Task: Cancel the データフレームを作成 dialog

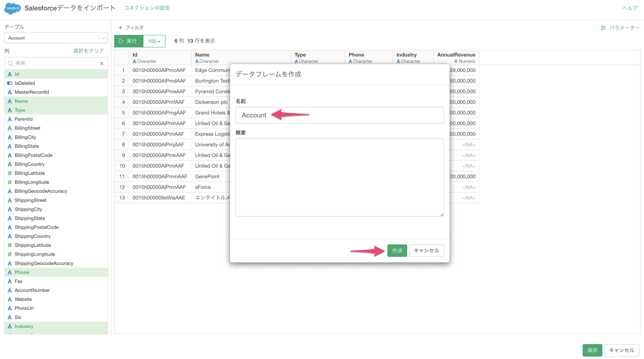Action: (x=426, y=250)
